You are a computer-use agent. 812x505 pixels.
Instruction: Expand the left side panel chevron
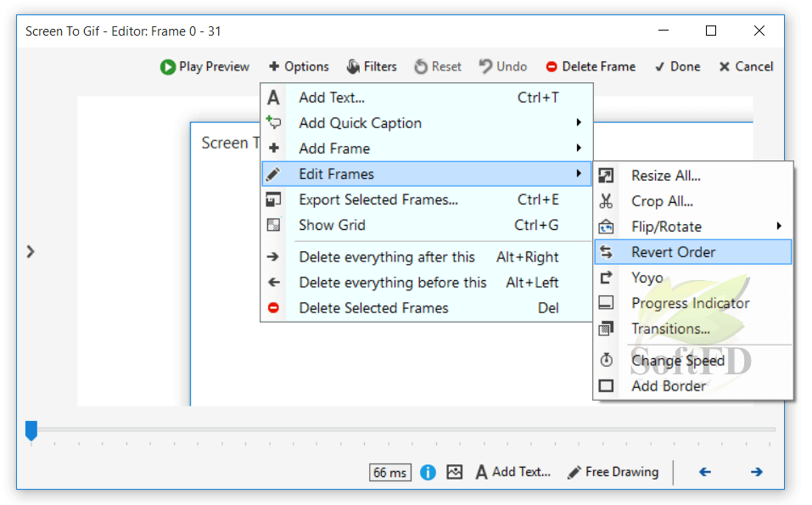tap(31, 252)
